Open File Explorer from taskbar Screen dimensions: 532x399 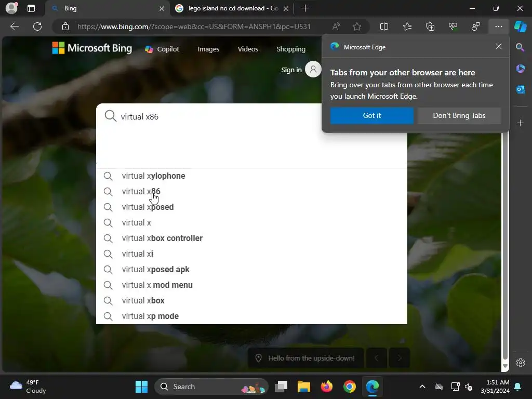click(x=303, y=387)
